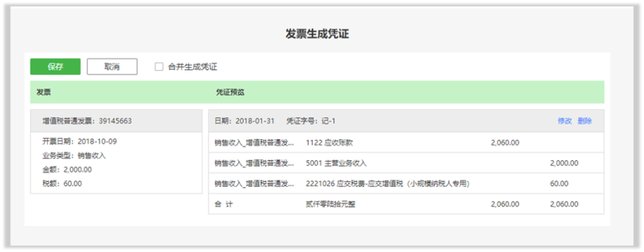This screenshot has height=252, width=644.
Task: Click the invoice 税额：60.00 line
Action: (62, 184)
